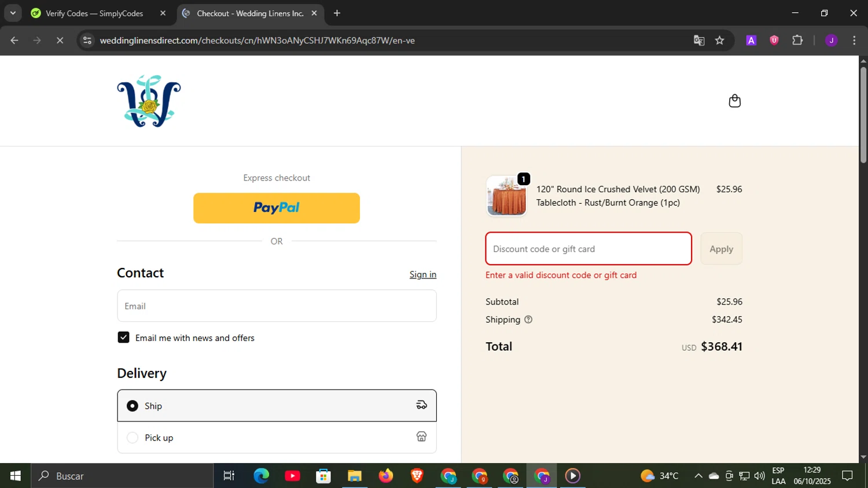The width and height of the screenshot is (868, 488).
Task: Click the Sign in link
Action: pyautogui.click(x=423, y=274)
